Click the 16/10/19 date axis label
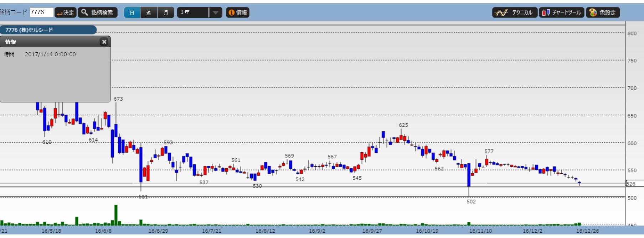 [x=427, y=231]
